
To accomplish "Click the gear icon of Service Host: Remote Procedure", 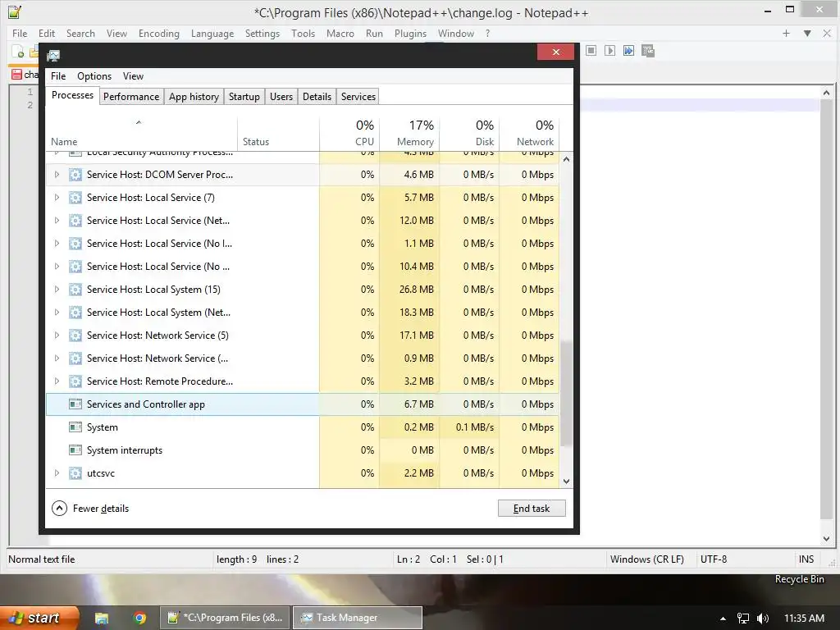I will [x=75, y=381].
